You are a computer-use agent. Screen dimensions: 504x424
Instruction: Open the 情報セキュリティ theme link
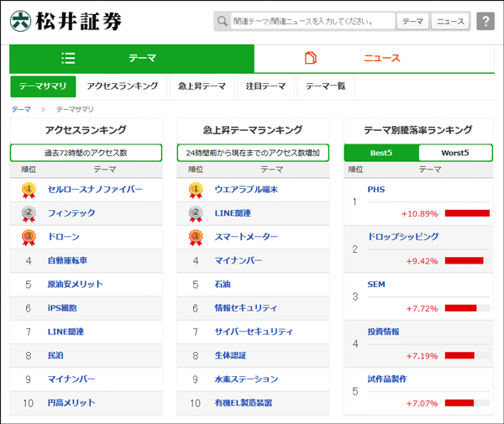246,308
